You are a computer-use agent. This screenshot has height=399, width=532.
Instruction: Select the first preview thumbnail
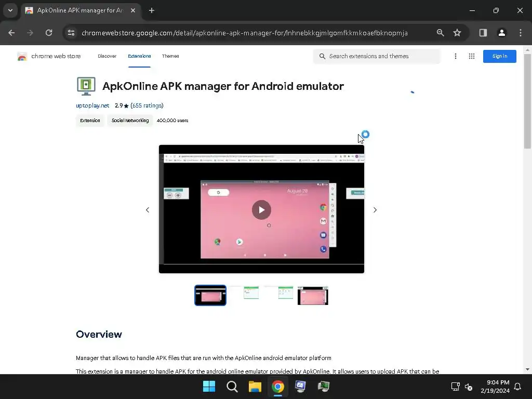pyautogui.click(x=210, y=296)
